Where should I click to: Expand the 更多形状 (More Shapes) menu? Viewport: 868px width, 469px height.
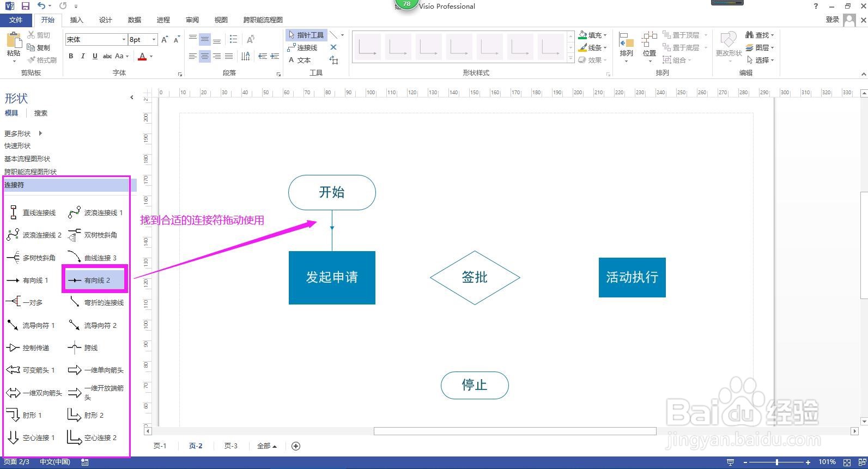tap(23, 133)
